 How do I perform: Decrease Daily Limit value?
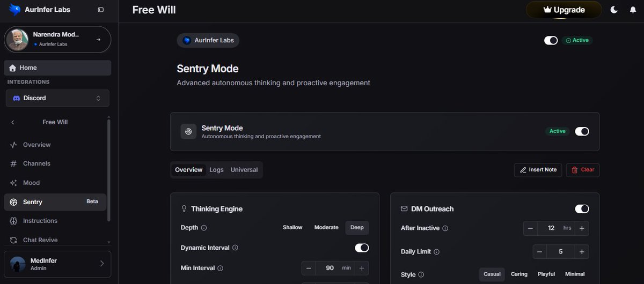[540, 252]
